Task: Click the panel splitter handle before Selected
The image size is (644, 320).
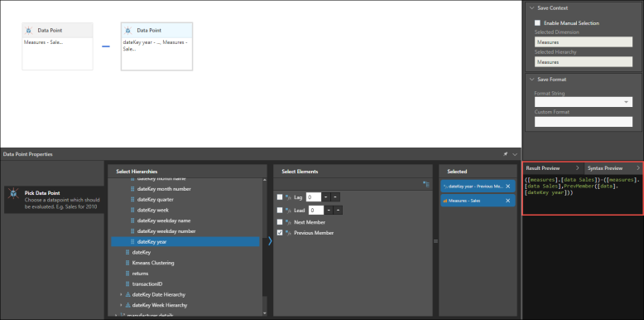Action: [435, 241]
